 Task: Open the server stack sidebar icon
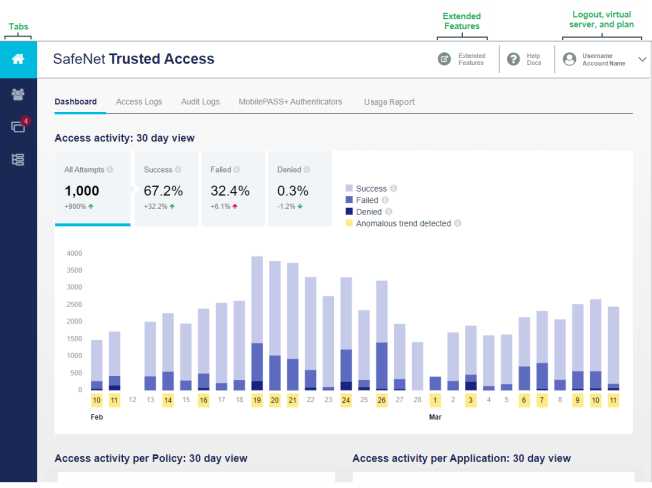[x=18, y=160]
